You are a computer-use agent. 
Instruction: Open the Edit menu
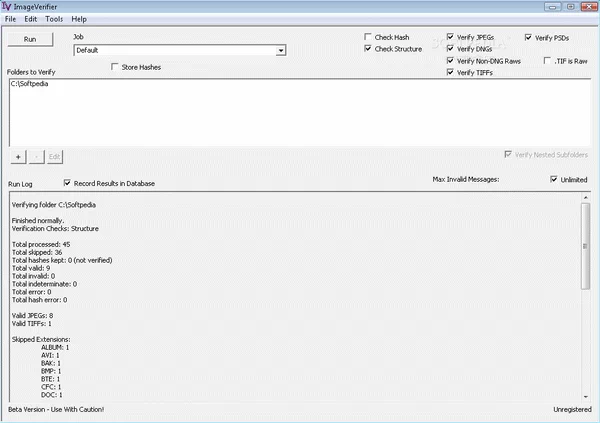tap(31, 19)
